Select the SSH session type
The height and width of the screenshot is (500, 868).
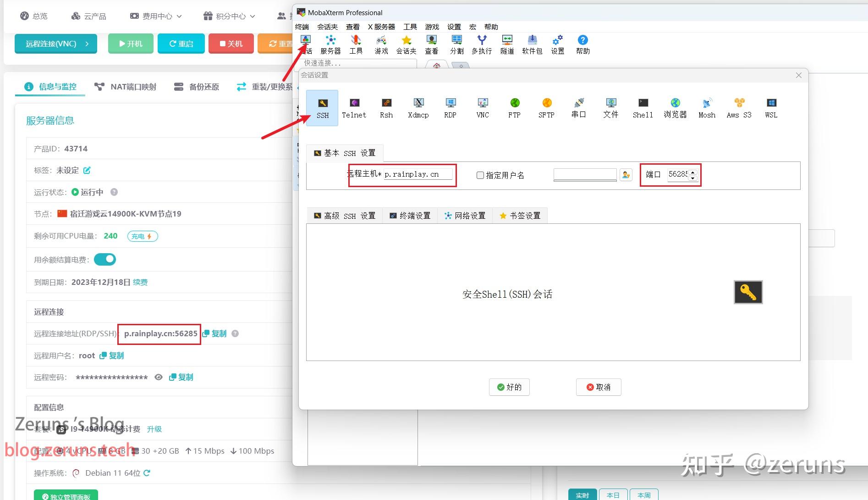[322, 108]
